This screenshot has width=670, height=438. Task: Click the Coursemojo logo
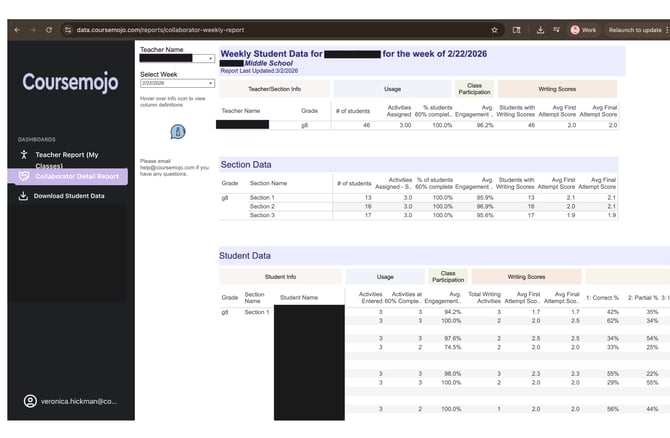[71, 81]
